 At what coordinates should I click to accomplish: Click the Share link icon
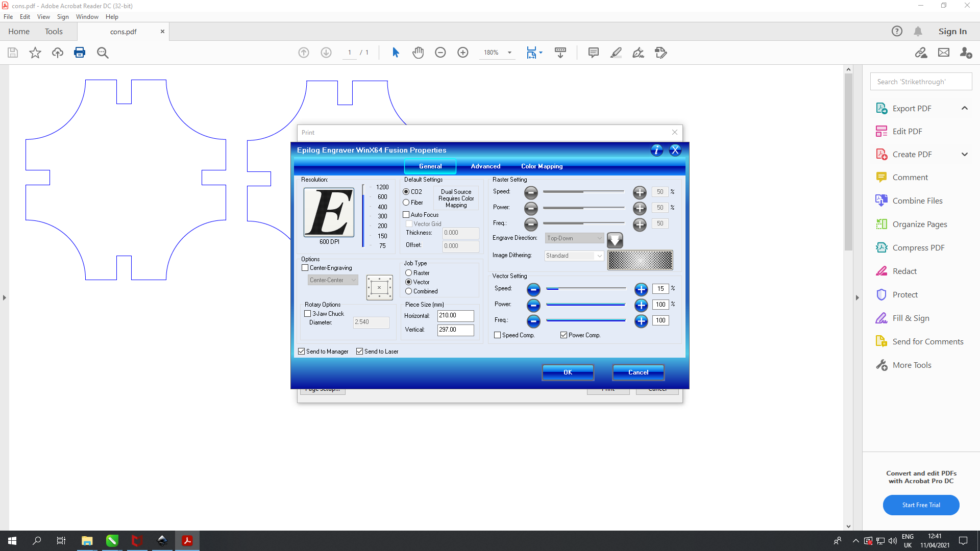click(x=921, y=53)
